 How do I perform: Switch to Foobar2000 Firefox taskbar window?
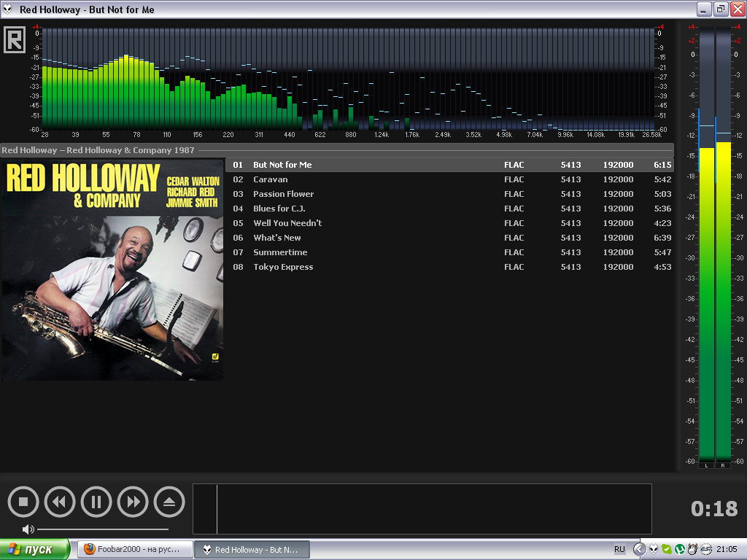pos(136,550)
